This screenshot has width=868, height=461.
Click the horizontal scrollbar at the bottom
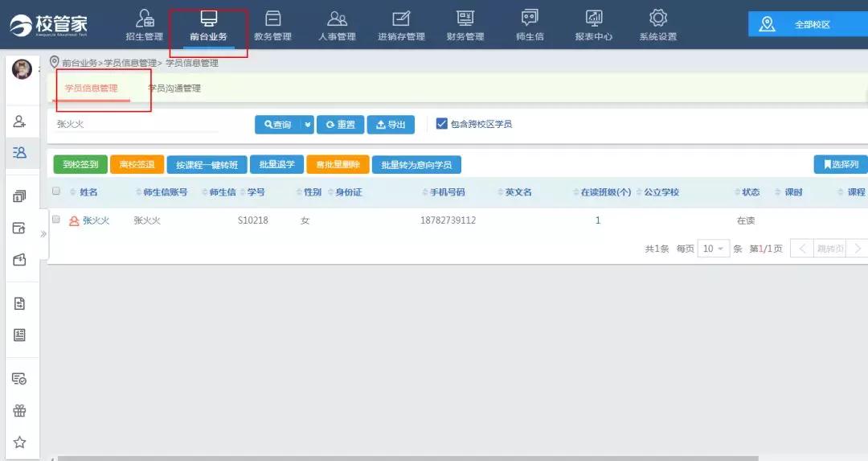click(x=402, y=458)
